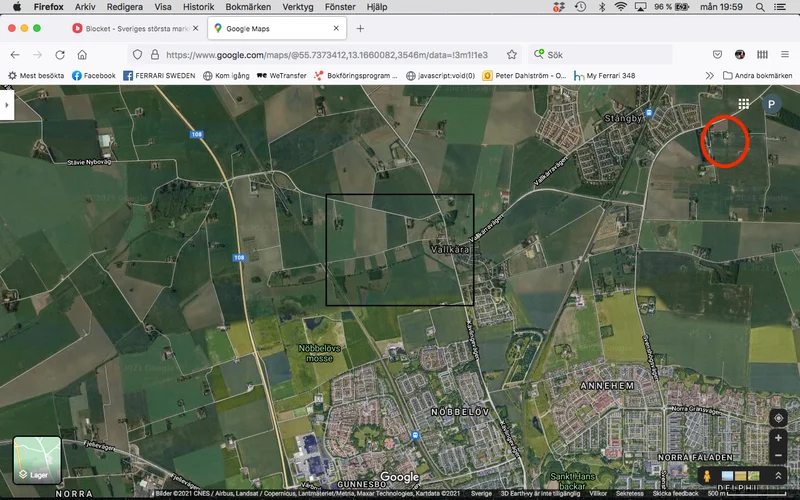
Task: Click the Sök search field
Action: point(600,55)
